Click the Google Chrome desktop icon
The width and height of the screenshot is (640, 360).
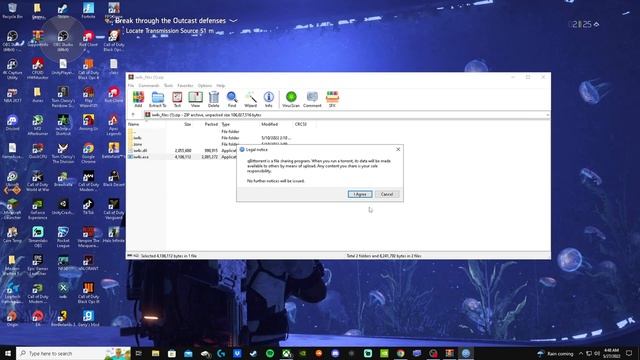click(88, 153)
